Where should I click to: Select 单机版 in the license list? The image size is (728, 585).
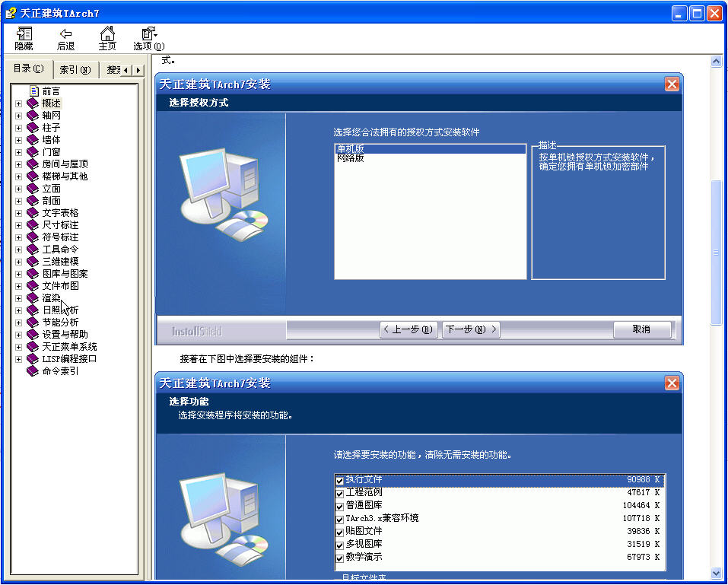(x=430, y=149)
